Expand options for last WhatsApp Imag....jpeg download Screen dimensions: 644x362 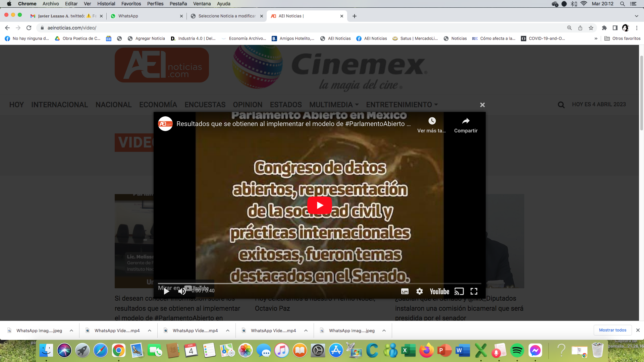point(384,330)
